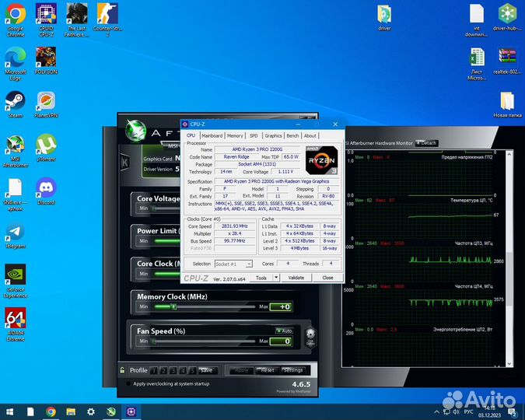Image resolution: width=525 pixels, height=420 pixels.
Task: Select Afterburner profile slot 3
Action: (173, 370)
